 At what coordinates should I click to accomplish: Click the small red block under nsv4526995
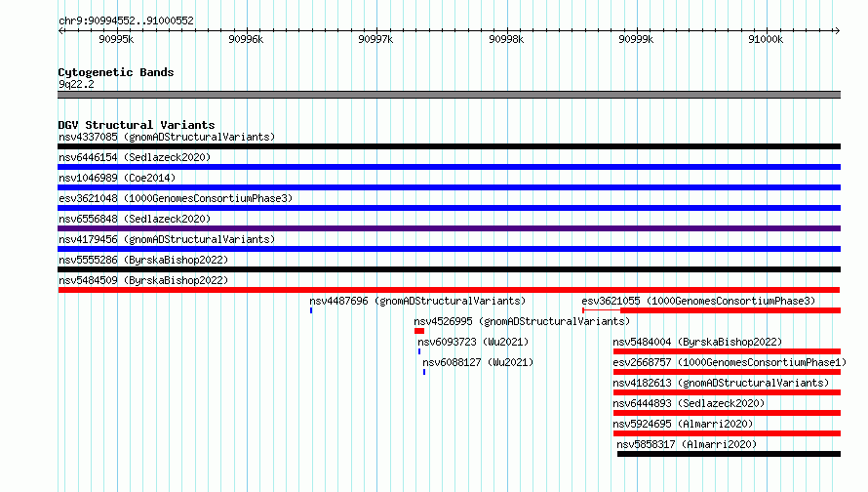point(419,331)
